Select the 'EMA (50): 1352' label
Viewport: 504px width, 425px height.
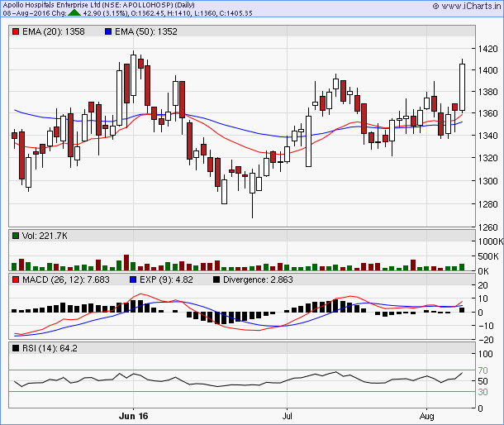[x=146, y=31]
